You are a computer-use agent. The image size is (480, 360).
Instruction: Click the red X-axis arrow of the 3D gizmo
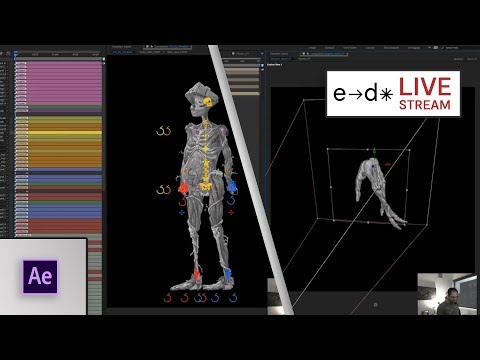tap(387, 164)
